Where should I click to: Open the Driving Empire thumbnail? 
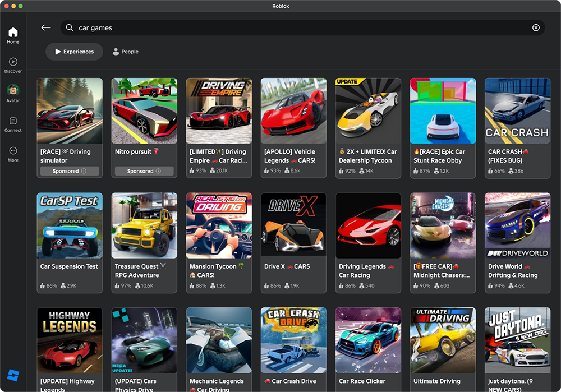coord(219,111)
